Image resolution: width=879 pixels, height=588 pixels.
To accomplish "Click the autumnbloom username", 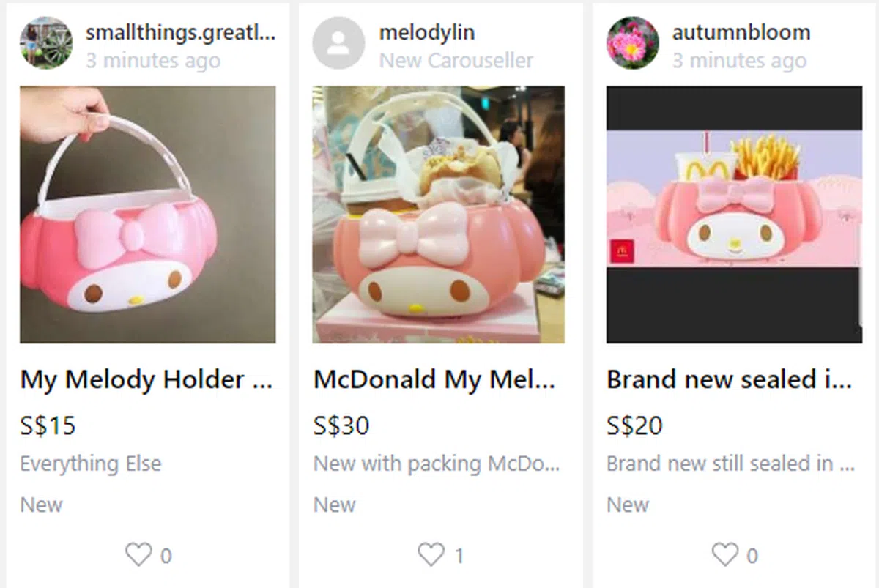I will [741, 32].
